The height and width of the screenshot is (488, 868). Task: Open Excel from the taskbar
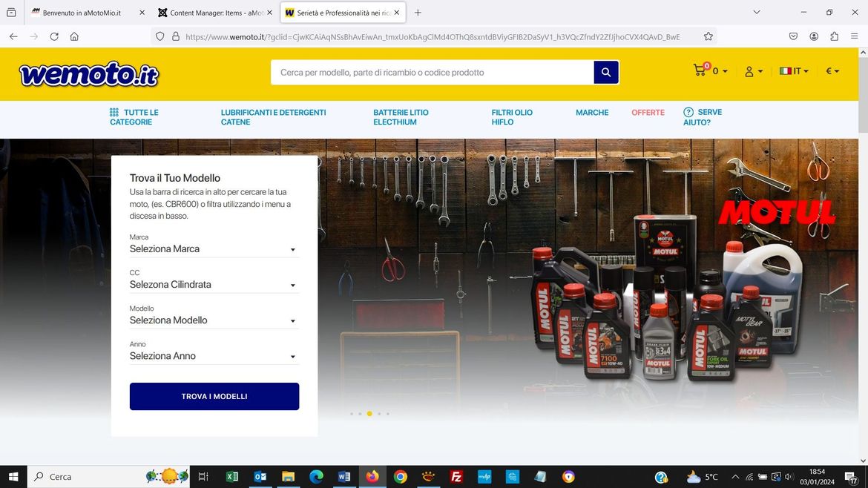point(232,476)
